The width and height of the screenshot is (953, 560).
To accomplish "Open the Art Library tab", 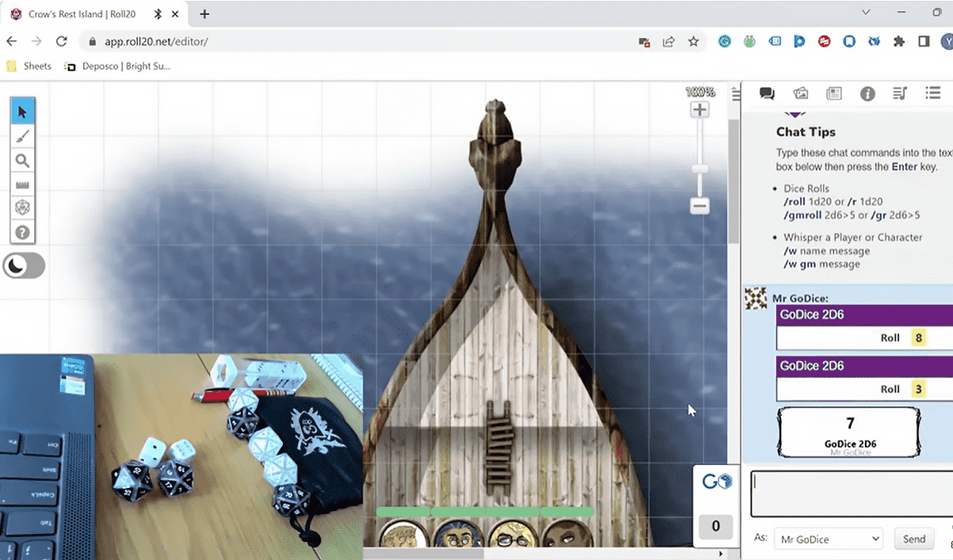I will pyautogui.click(x=801, y=93).
